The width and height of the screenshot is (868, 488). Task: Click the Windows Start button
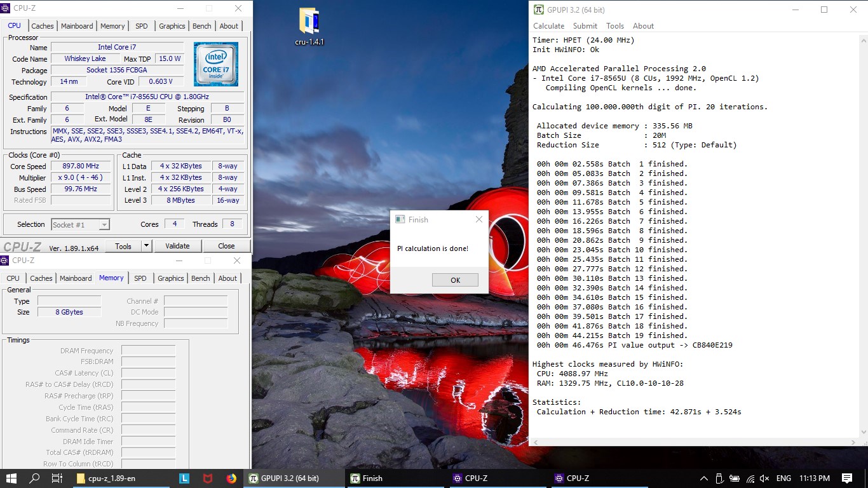click(11, 478)
